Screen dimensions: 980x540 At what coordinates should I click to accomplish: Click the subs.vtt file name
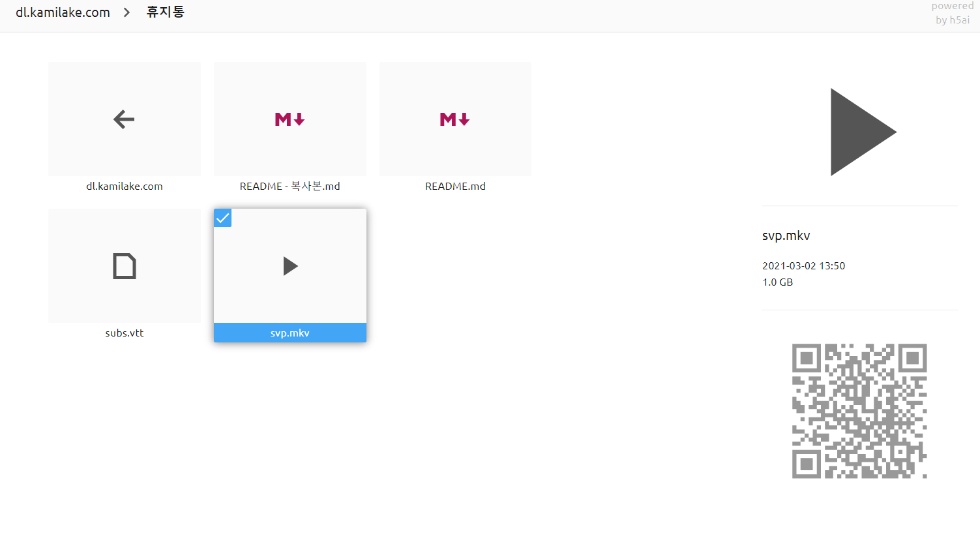125,333
